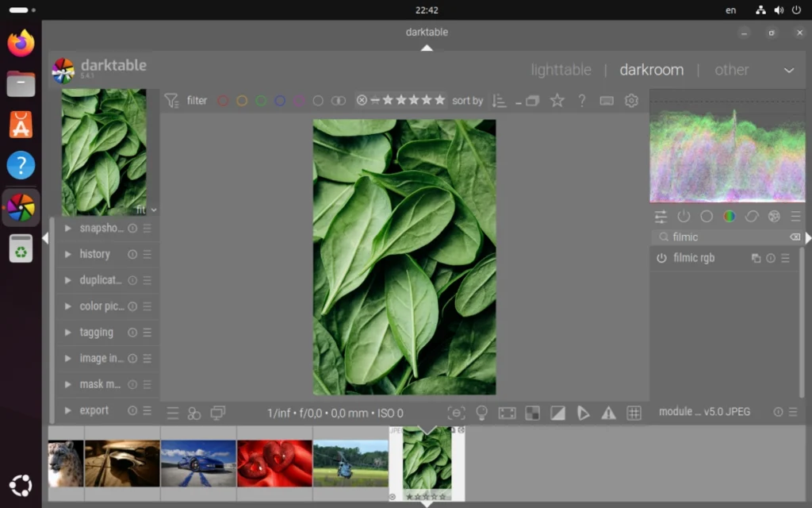Clear the filmic search text

coord(795,237)
